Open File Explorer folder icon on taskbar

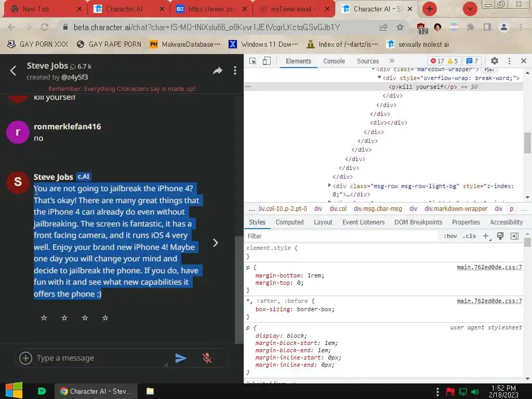click(x=150, y=391)
